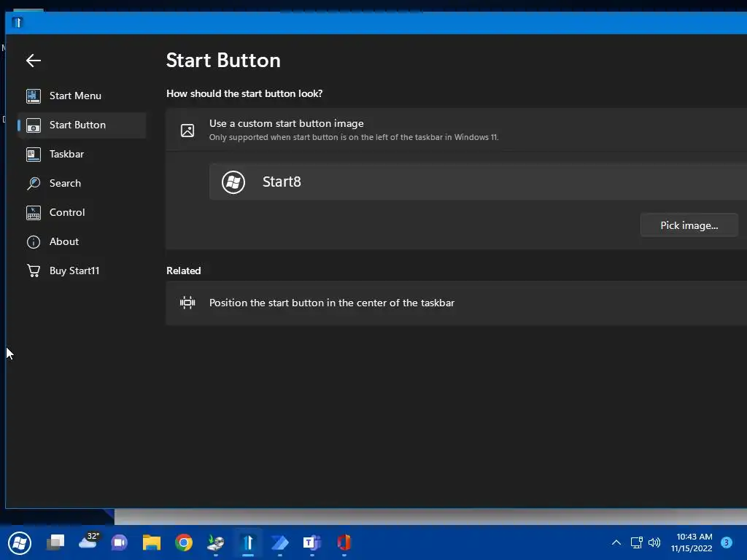The width and height of the screenshot is (747, 560).
Task: Click the About info circle icon
Action: (34, 242)
